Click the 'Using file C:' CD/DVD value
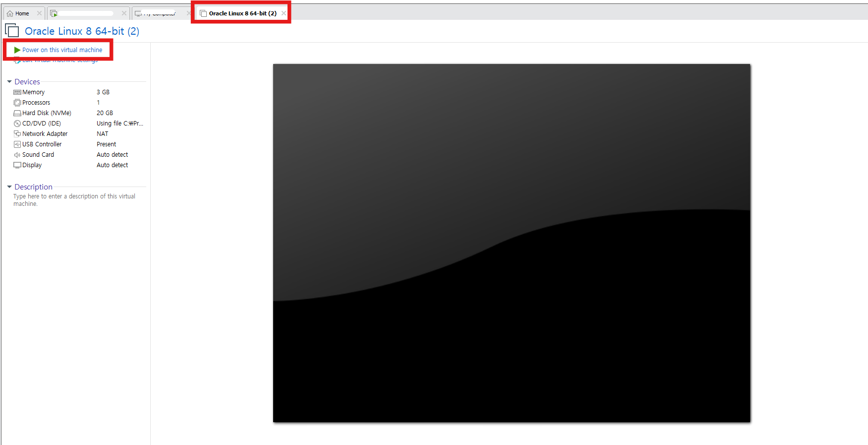The image size is (868, 445). pos(120,124)
